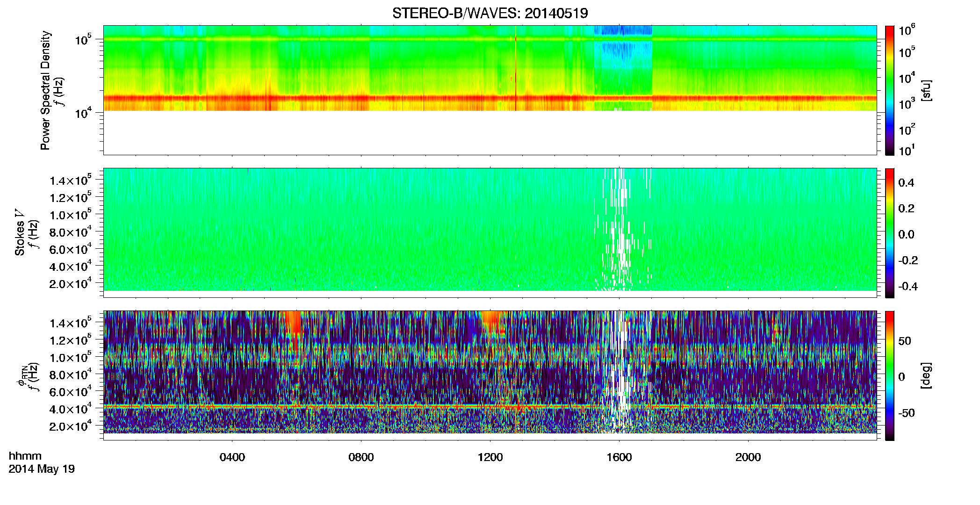Select the 10⁶ label on the sfu color bar
Screen dimensions: 980x505
point(907,30)
